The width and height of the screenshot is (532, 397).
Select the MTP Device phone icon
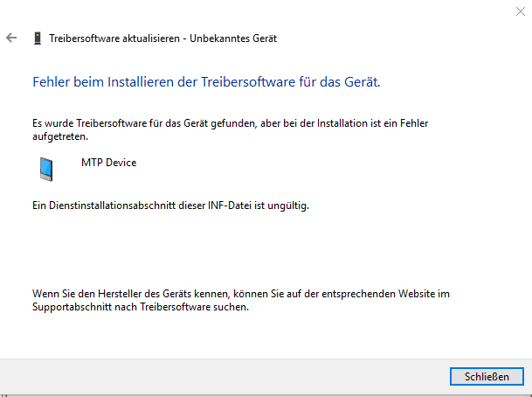46,169
